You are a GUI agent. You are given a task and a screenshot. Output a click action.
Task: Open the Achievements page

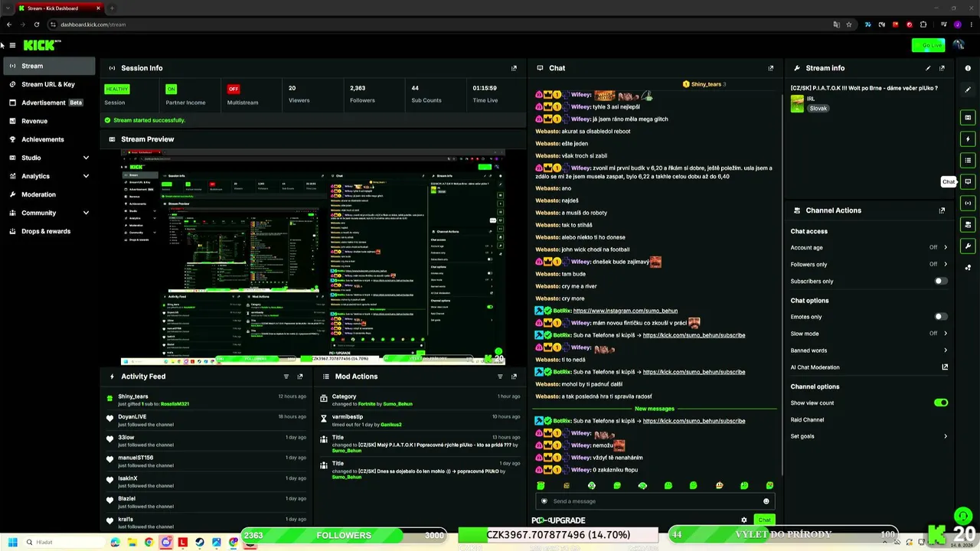[49, 139]
